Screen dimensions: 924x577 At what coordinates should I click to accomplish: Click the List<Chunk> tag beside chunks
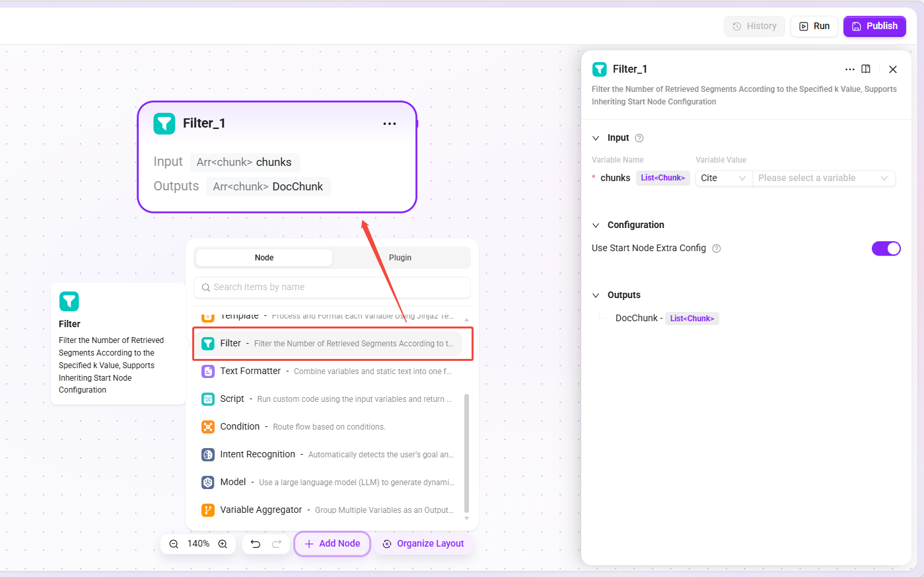coord(663,178)
